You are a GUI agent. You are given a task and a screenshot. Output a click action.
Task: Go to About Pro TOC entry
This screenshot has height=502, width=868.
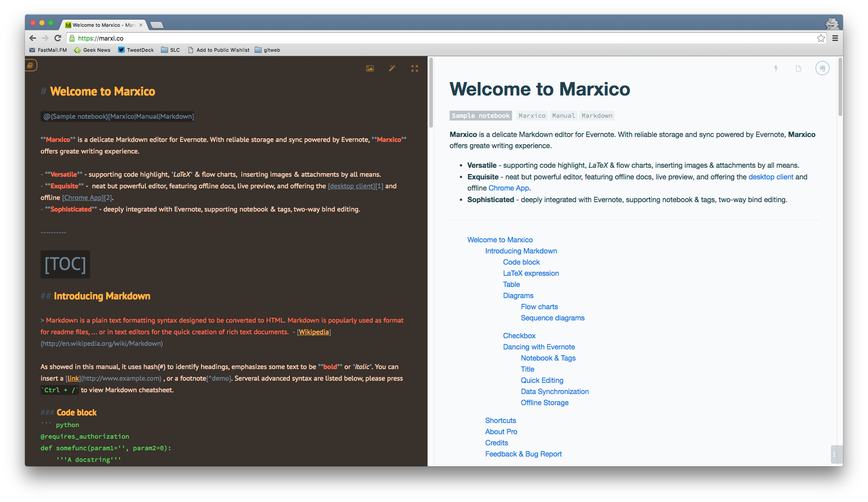coord(501,431)
